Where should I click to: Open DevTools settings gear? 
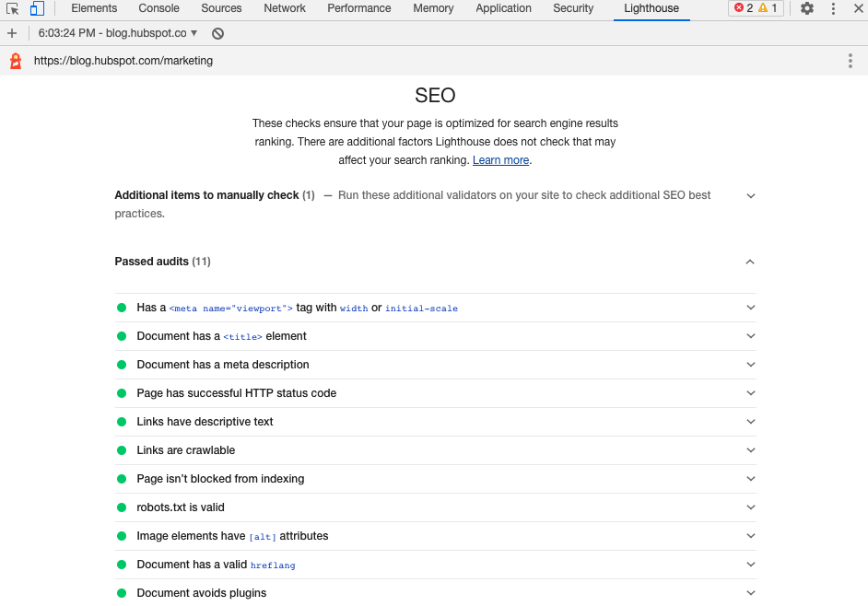click(x=807, y=8)
